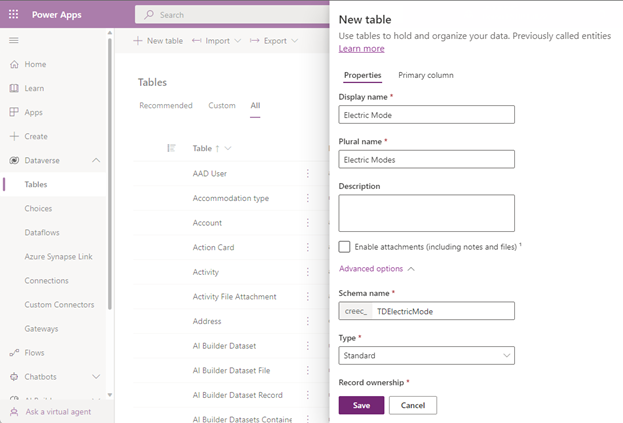Collapse the left navigation hamburger menu
Screen dimensions: 623x423
[x=14, y=40]
